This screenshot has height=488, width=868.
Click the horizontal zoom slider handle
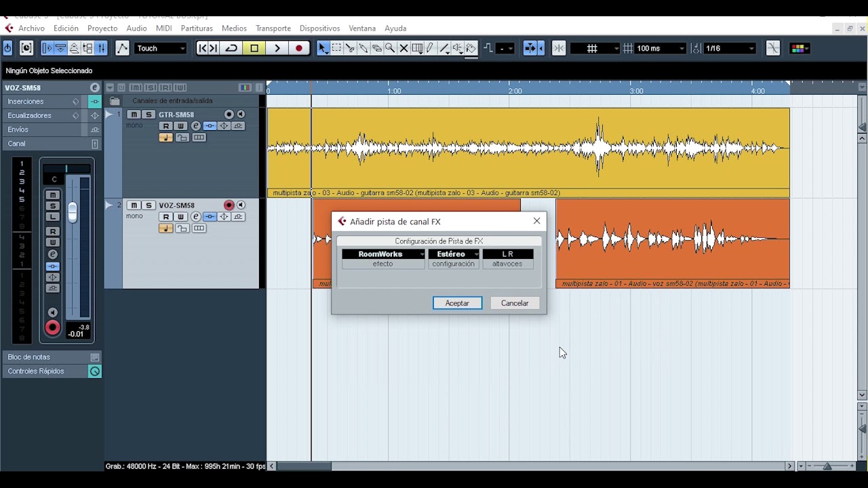827,466
